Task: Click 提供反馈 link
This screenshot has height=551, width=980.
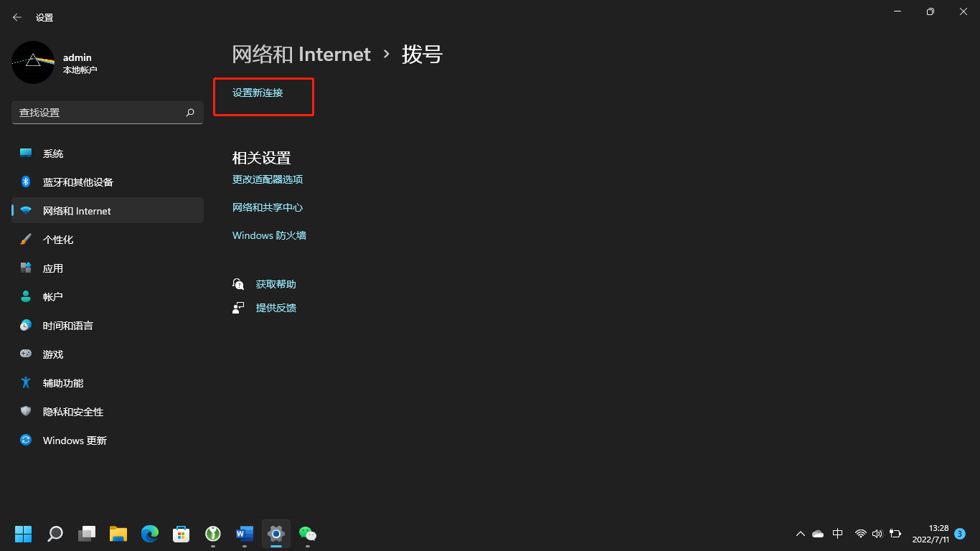Action: pyautogui.click(x=275, y=308)
